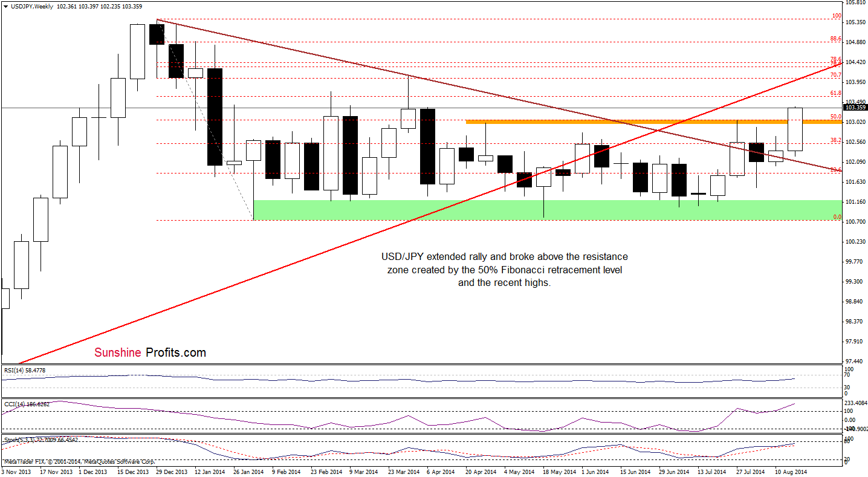Click price axis label 103.020

855,122
